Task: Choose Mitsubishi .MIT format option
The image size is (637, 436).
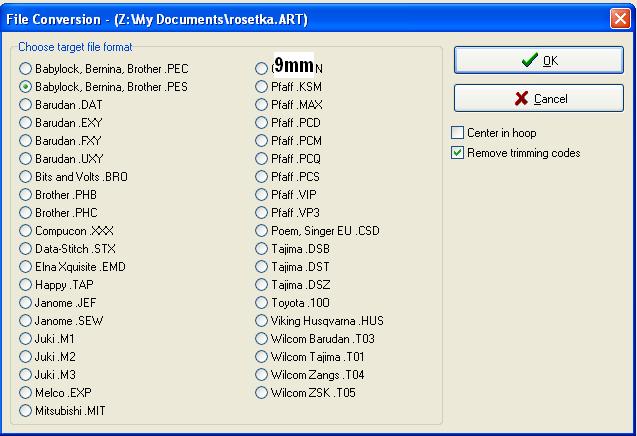Action: click(25, 411)
